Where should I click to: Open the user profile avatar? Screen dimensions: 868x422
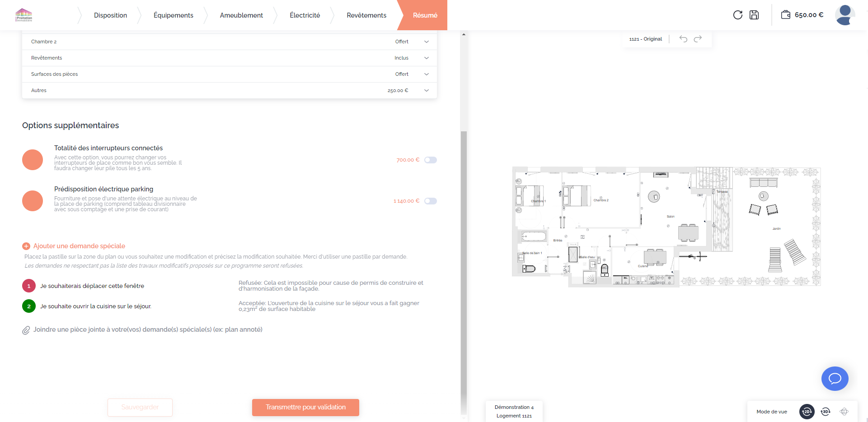[x=845, y=15]
